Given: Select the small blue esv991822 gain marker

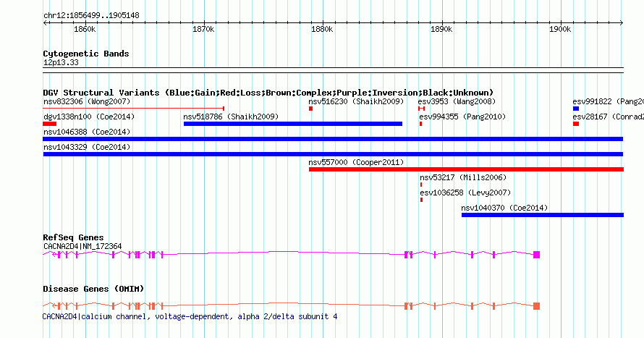Looking at the screenshot, I should [576, 109].
